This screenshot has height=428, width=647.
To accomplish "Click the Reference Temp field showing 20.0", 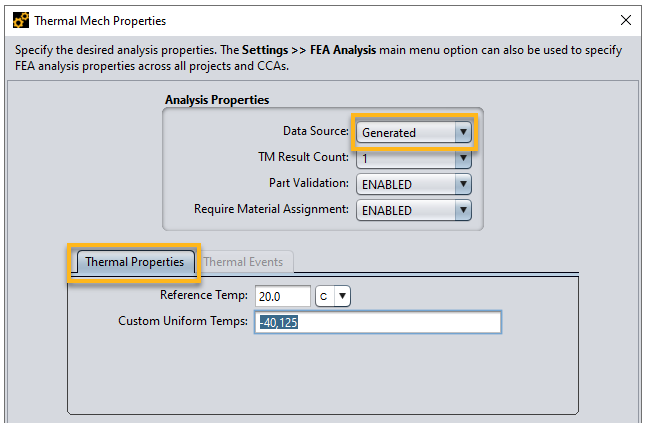I will click(283, 296).
